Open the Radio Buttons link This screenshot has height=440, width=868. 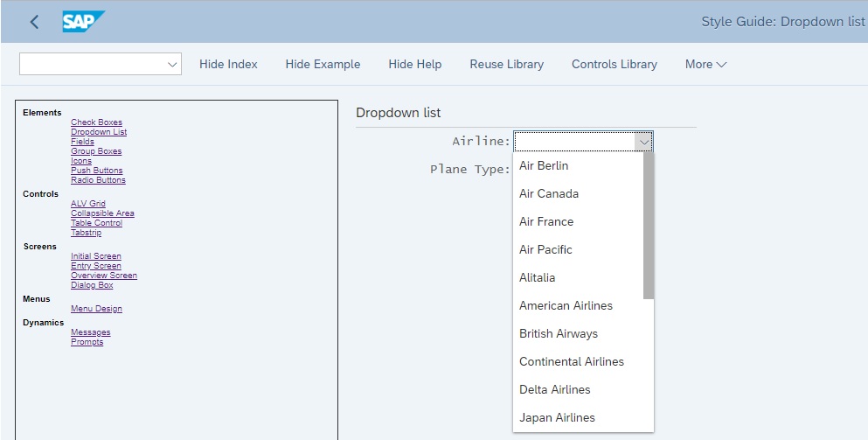coord(98,179)
